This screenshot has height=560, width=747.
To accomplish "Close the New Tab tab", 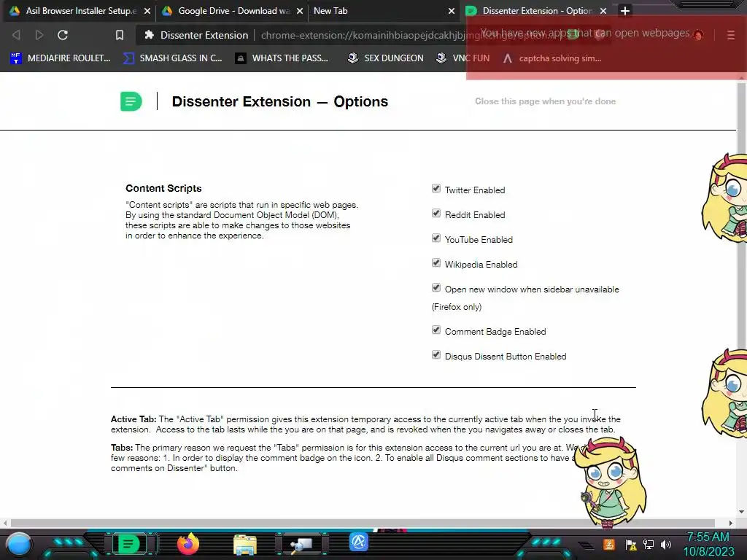I will coord(452,11).
